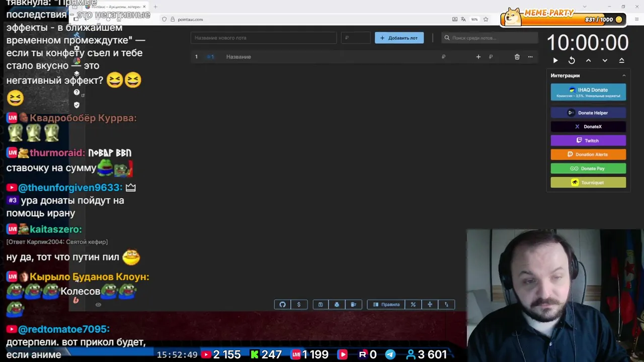Click username Квадробобёр Куррва in chat
644x362 pixels.
(83, 118)
